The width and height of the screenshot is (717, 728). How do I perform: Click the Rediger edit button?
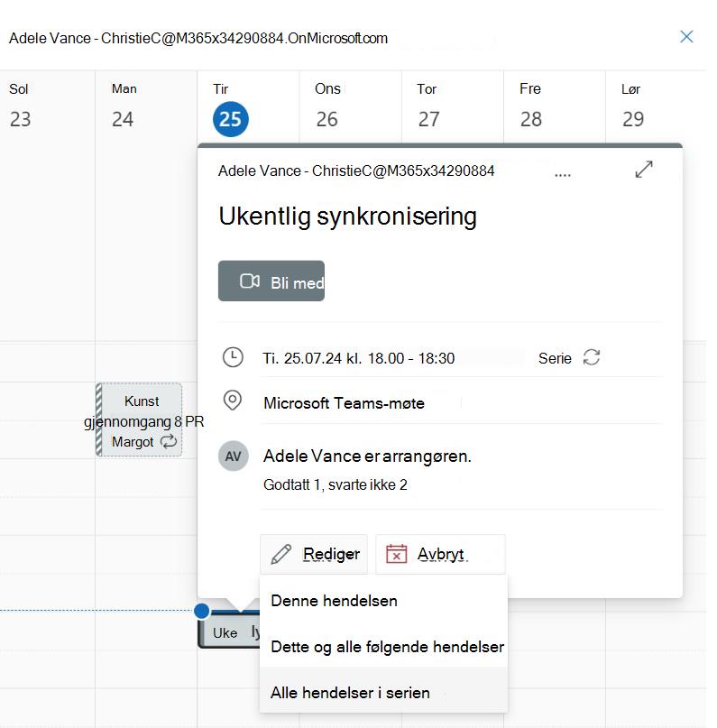314,555
